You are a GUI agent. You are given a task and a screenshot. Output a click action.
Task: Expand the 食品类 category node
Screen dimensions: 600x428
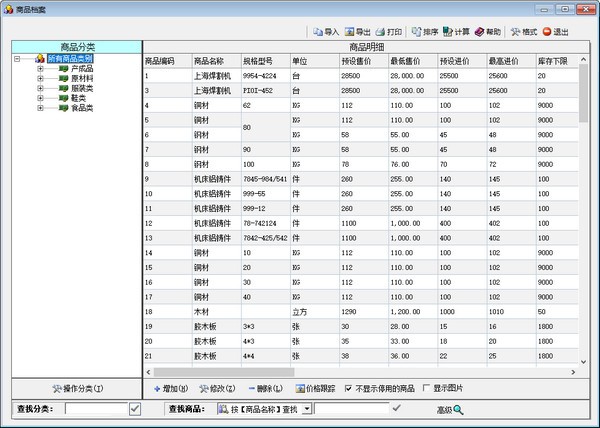point(40,107)
